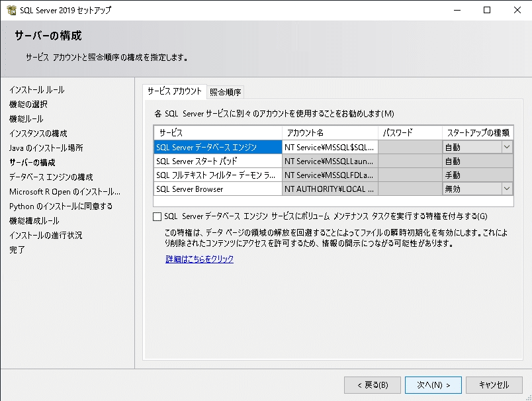
Task: Select Python のインストールに同意する step
Action: click(61, 206)
